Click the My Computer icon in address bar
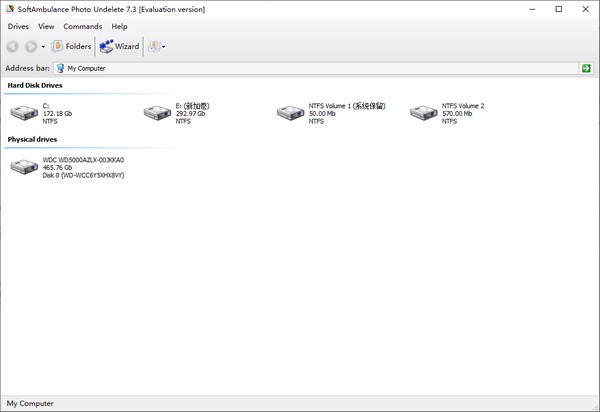The image size is (600, 412). coord(60,68)
